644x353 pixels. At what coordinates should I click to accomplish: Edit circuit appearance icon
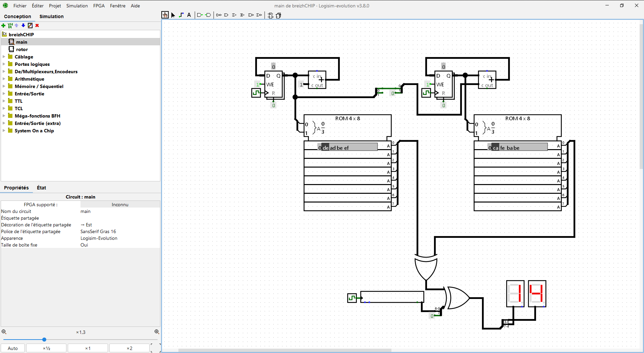click(x=30, y=26)
